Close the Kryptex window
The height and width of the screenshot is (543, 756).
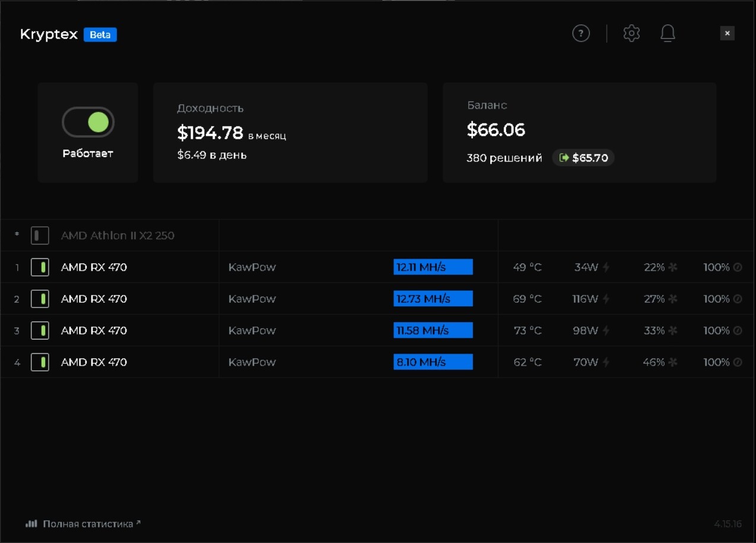(x=727, y=33)
